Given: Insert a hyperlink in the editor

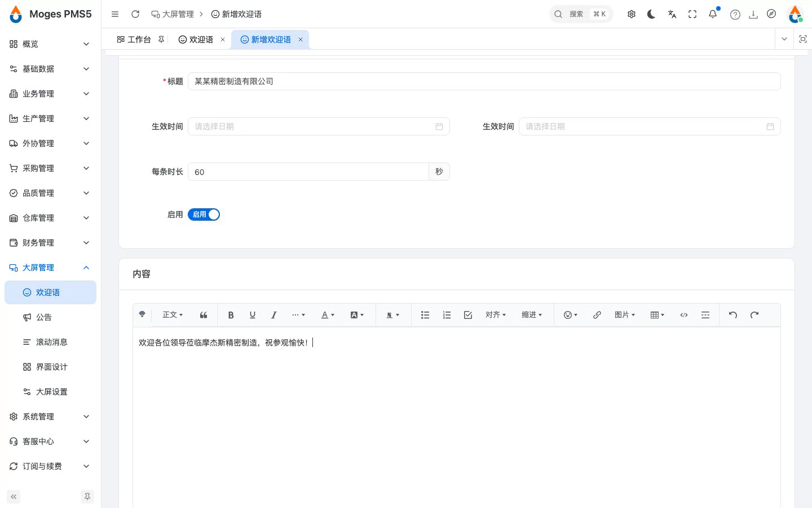Looking at the screenshot, I should 597,315.
